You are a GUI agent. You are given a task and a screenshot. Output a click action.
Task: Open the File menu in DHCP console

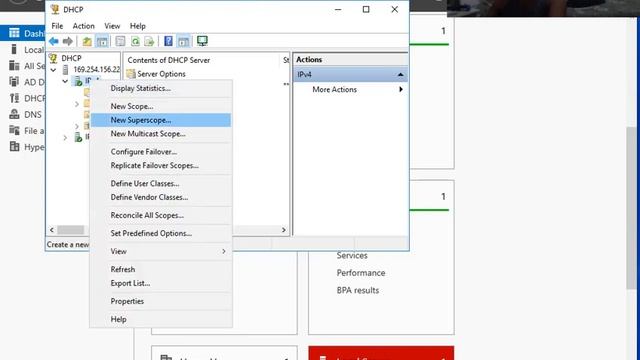coord(57,26)
